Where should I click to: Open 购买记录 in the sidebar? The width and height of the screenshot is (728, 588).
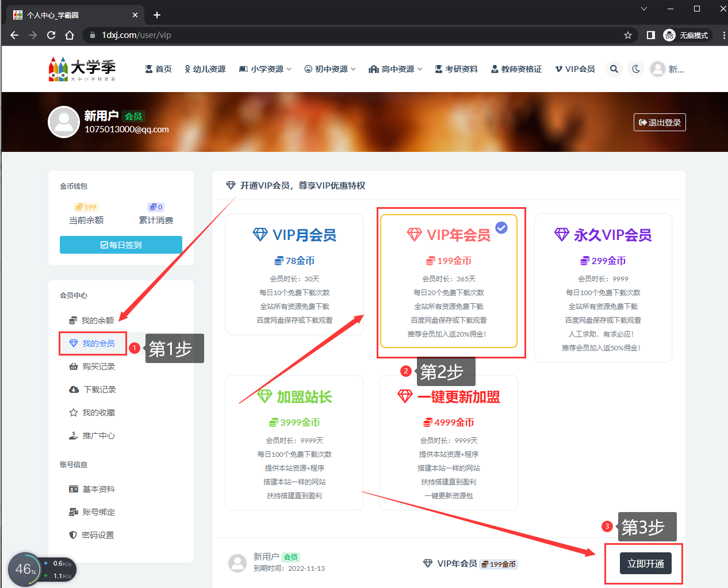[x=98, y=366]
